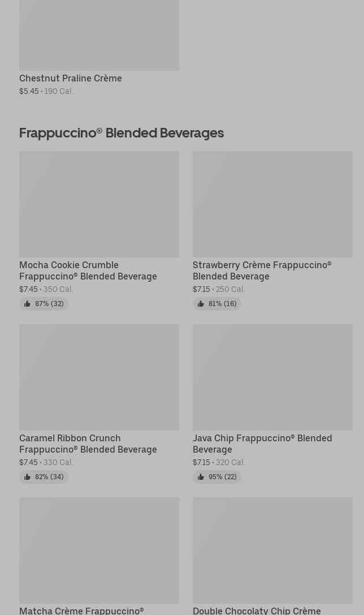
Task: Open the Caramel Ribbon Crunch Frappuccino image
Action: coord(99,377)
